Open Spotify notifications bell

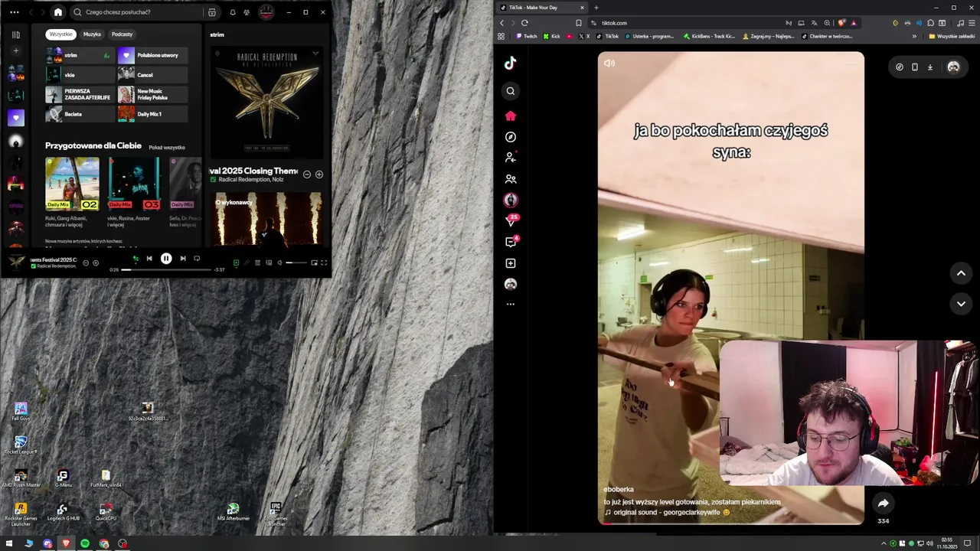[x=233, y=12]
